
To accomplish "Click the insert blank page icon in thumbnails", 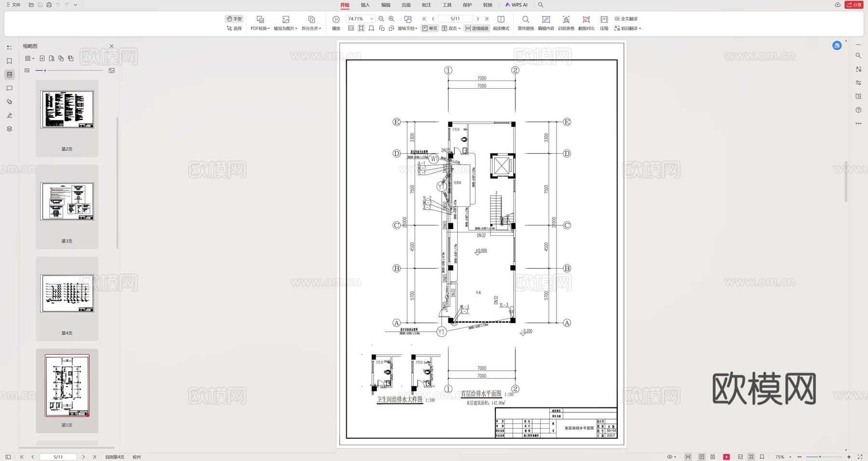I will [x=42, y=58].
